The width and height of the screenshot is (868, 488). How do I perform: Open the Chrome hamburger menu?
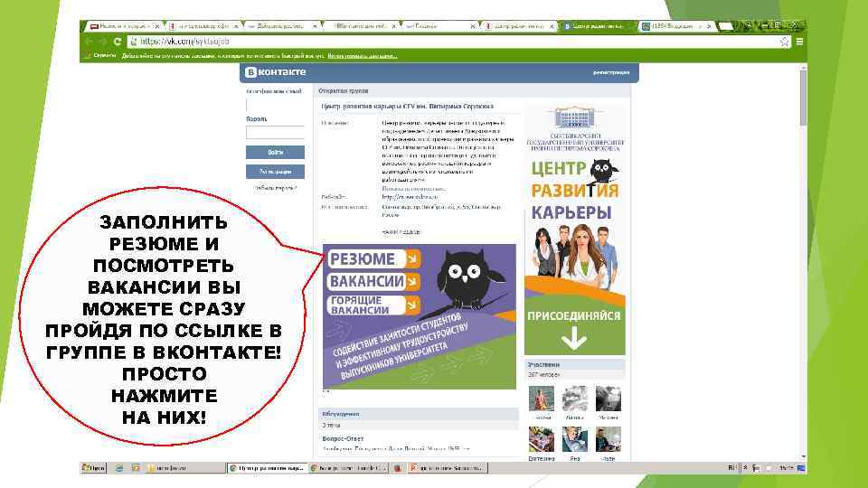point(799,42)
